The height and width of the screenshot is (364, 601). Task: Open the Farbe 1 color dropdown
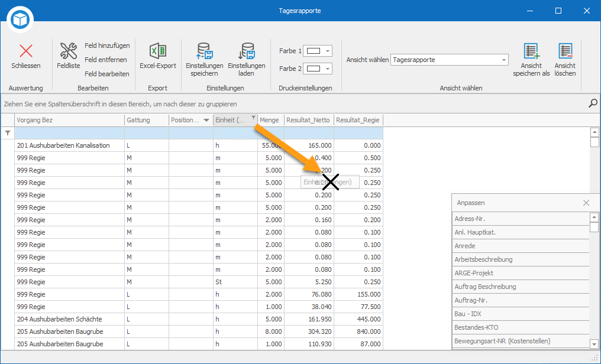(x=327, y=51)
